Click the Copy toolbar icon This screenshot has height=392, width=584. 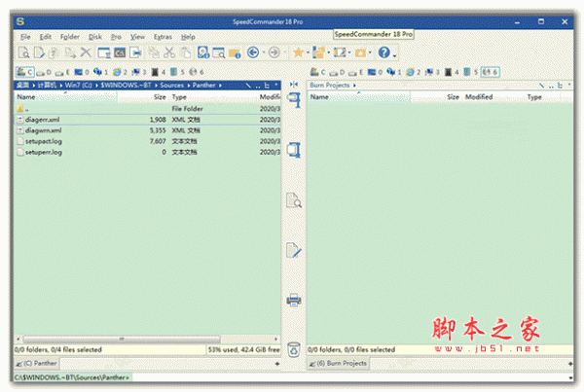pos(153,53)
